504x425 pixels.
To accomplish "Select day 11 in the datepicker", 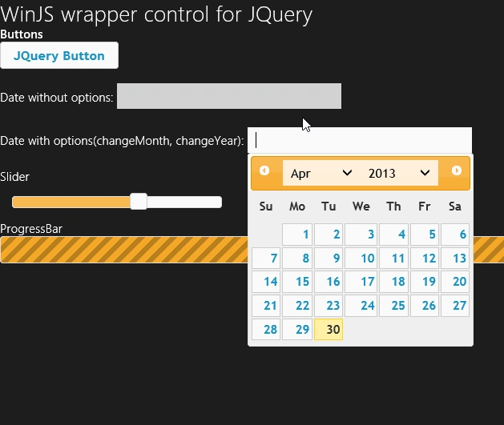I will [x=393, y=258].
